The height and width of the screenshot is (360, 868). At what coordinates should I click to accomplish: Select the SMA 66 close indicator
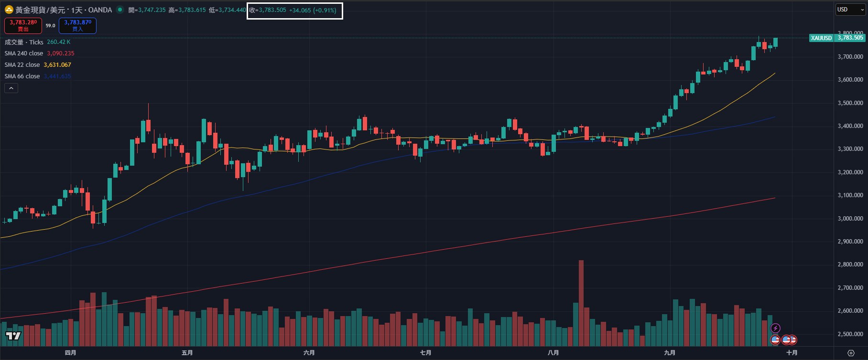pyautogui.click(x=22, y=76)
